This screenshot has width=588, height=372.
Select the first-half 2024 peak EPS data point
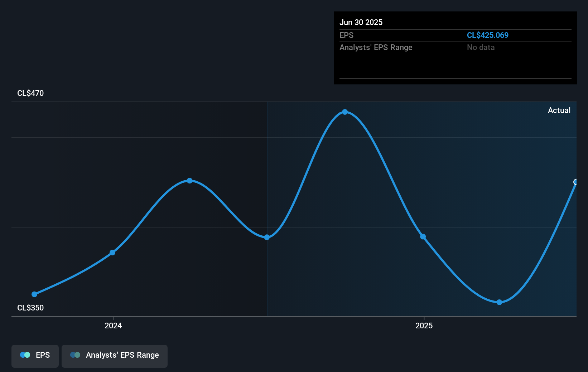[190, 181]
